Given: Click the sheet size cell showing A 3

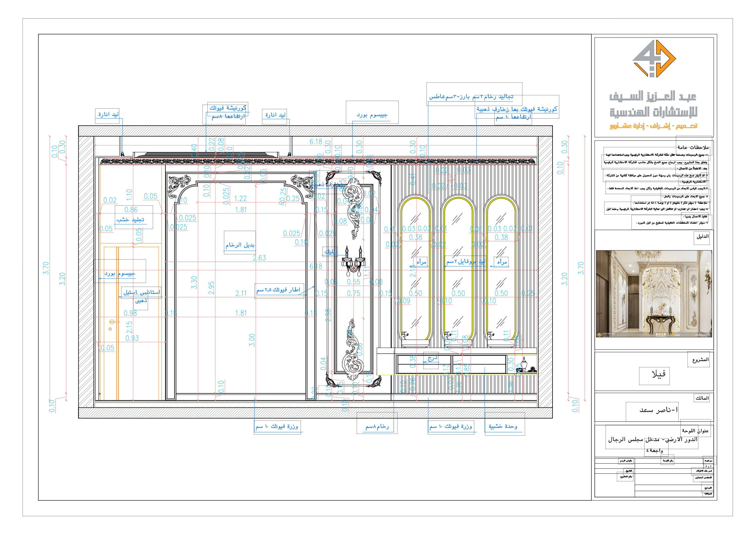Looking at the screenshot, I should click(707, 466).
